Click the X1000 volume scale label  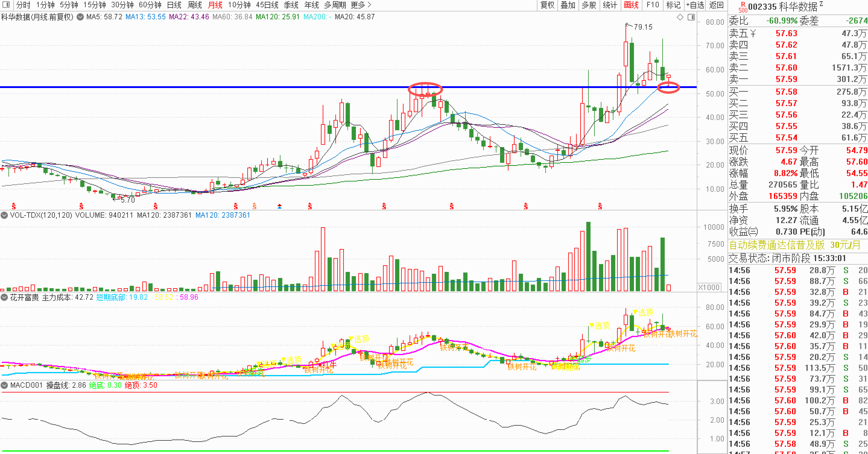pyautogui.click(x=709, y=287)
